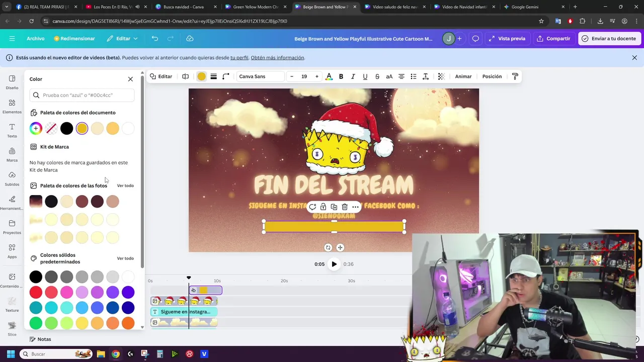The width and height of the screenshot is (644, 362).
Task: Click the Compartir button
Action: tap(553, 39)
